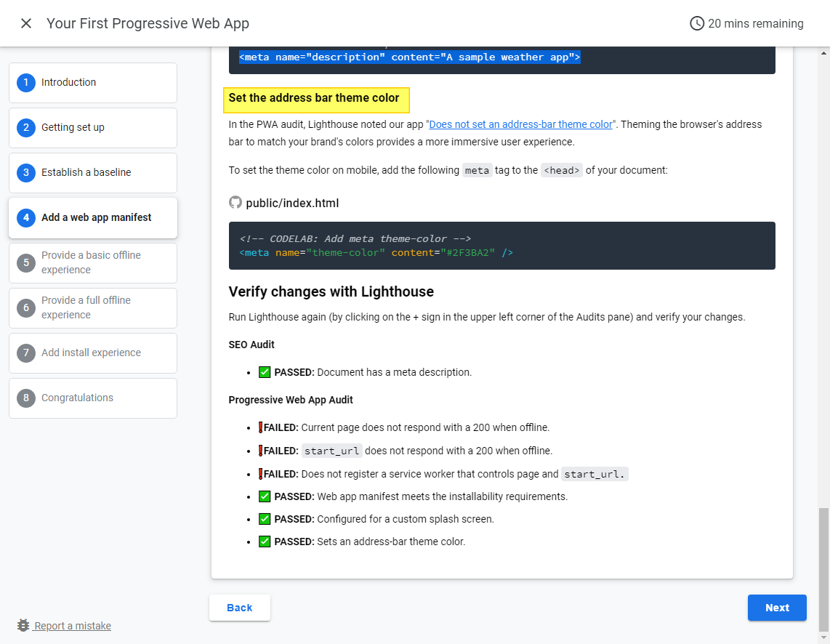Click green check beside address-bar theme color result

(265, 542)
